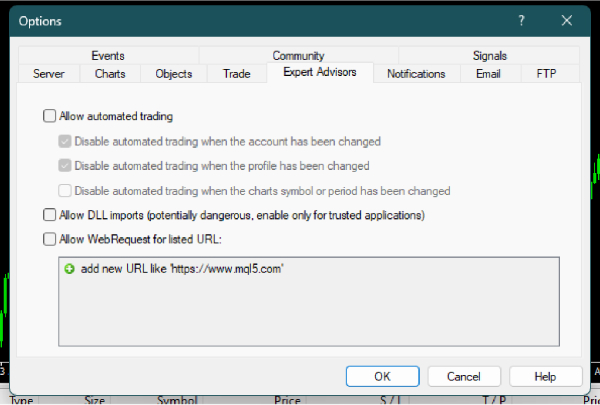Open the Notifications tab
600x405 pixels.
click(416, 73)
